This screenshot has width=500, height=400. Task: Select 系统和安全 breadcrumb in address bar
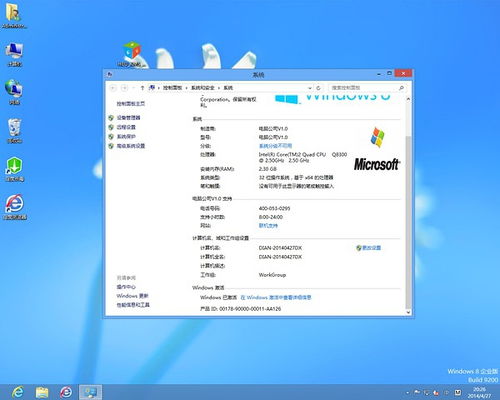(x=202, y=88)
